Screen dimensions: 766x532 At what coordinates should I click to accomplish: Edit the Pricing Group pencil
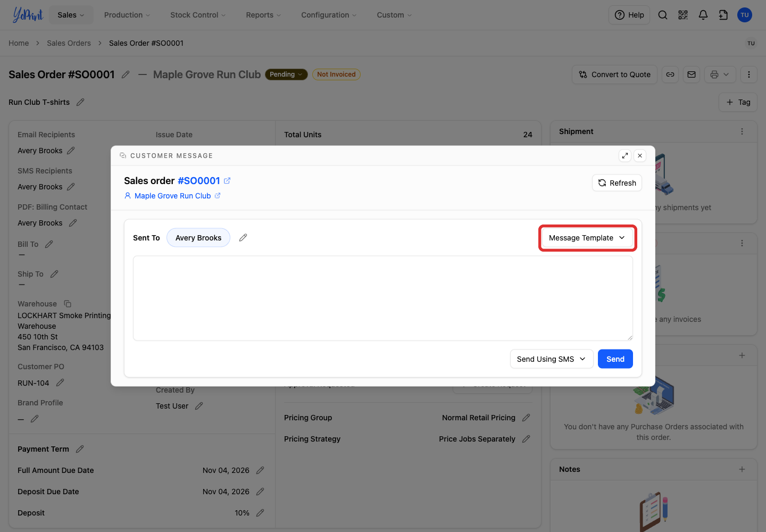tap(526, 418)
